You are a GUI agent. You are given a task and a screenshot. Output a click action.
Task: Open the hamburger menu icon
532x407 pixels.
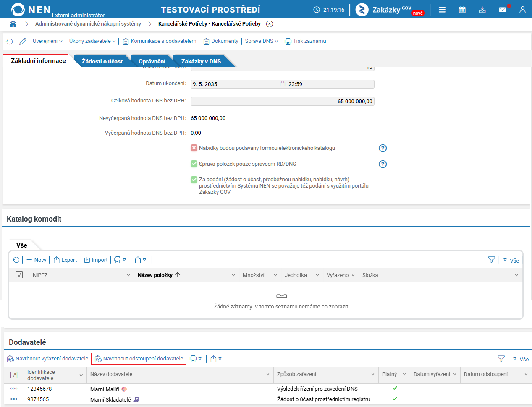(x=442, y=10)
